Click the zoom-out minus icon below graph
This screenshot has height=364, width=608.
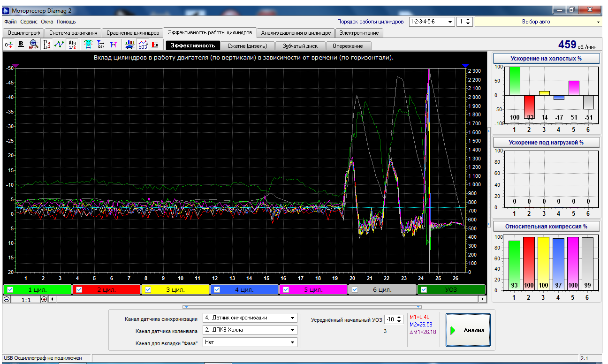[7, 299]
